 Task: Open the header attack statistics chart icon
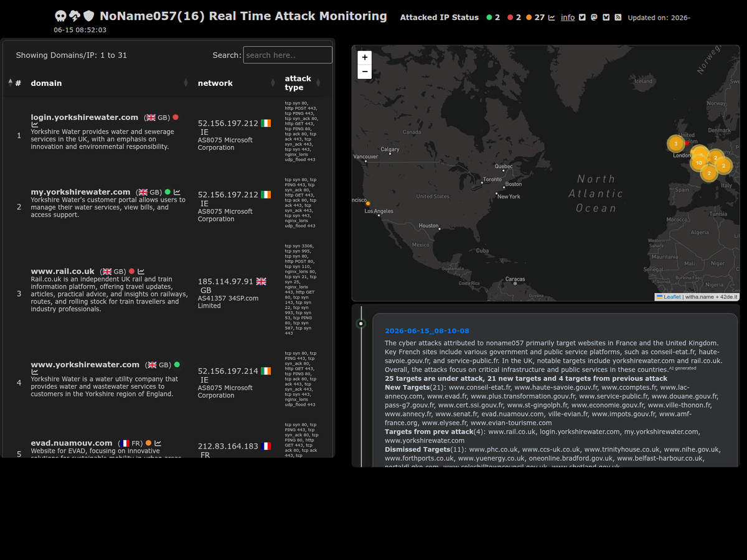point(552,17)
